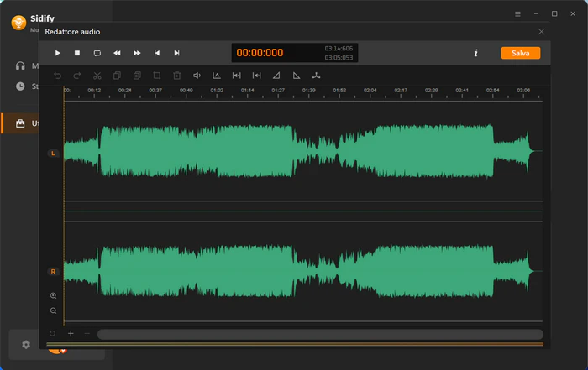The image size is (588, 370).
Task: Zoom out on the waveform vertically
Action: [53, 310]
